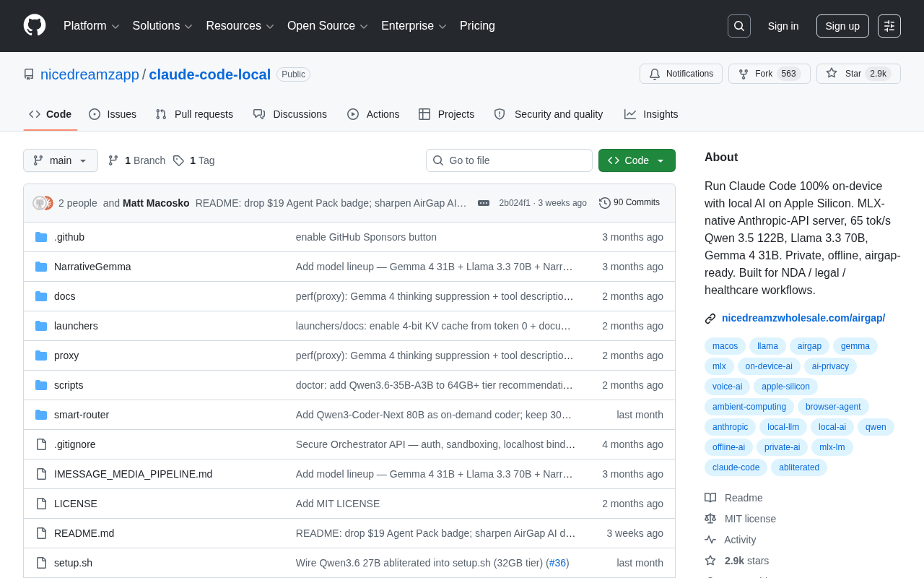Click the Sign in link
924x578 pixels.
click(x=783, y=26)
